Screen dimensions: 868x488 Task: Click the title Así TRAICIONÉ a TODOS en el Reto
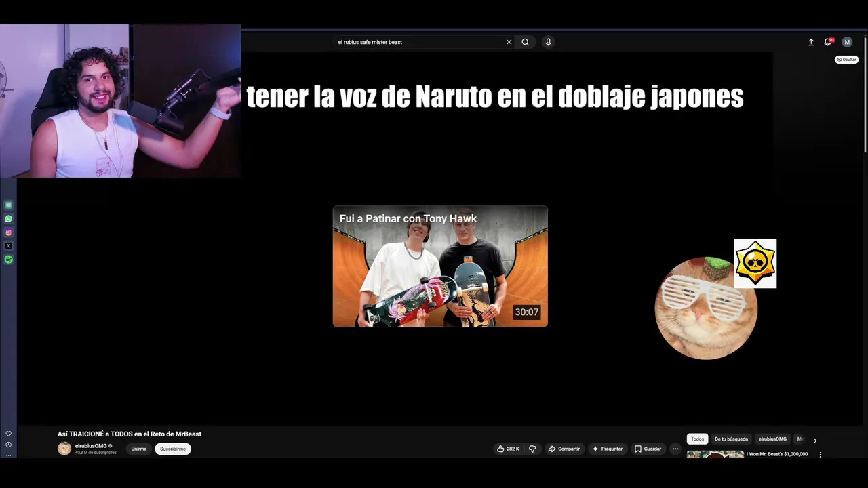130,434
